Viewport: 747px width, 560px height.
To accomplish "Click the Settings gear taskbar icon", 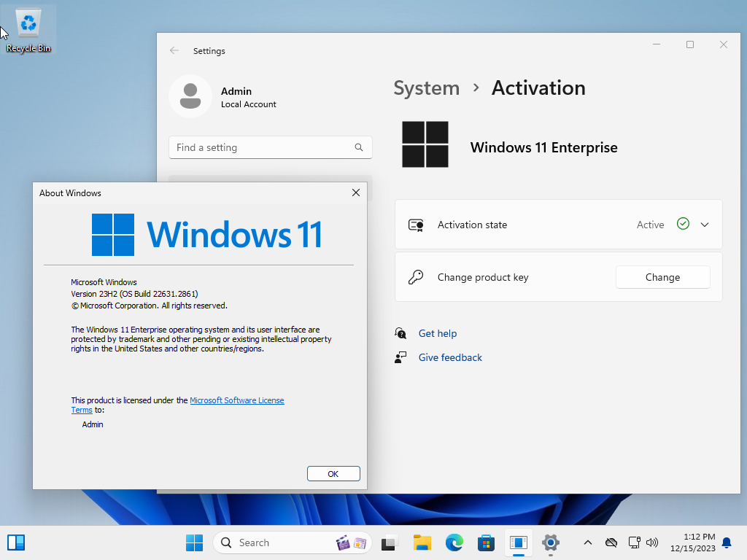I will click(x=550, y=542).
